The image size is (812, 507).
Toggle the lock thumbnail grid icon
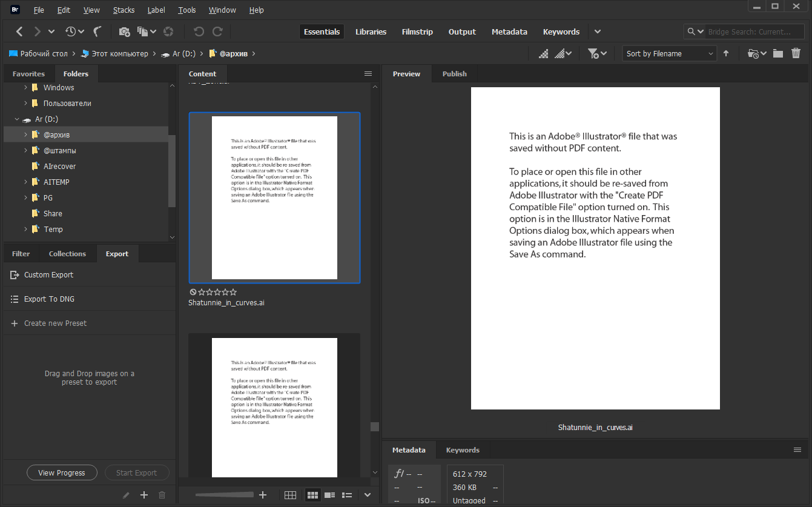coord(290,495)
